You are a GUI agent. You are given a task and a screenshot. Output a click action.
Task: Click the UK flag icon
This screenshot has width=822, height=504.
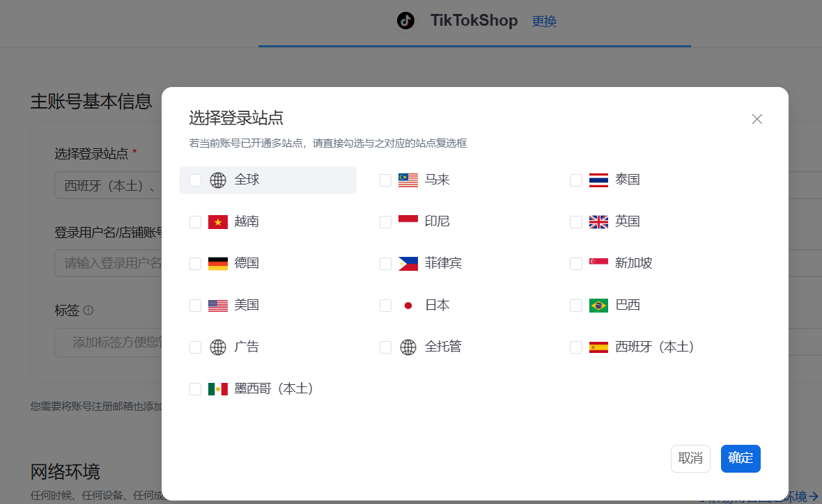pos(598,222)
